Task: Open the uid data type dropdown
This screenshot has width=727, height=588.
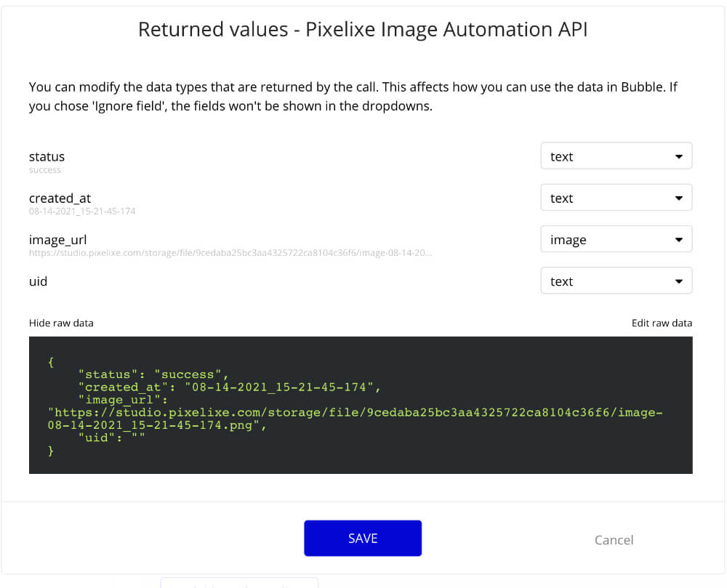Action: tap(616, 281)
